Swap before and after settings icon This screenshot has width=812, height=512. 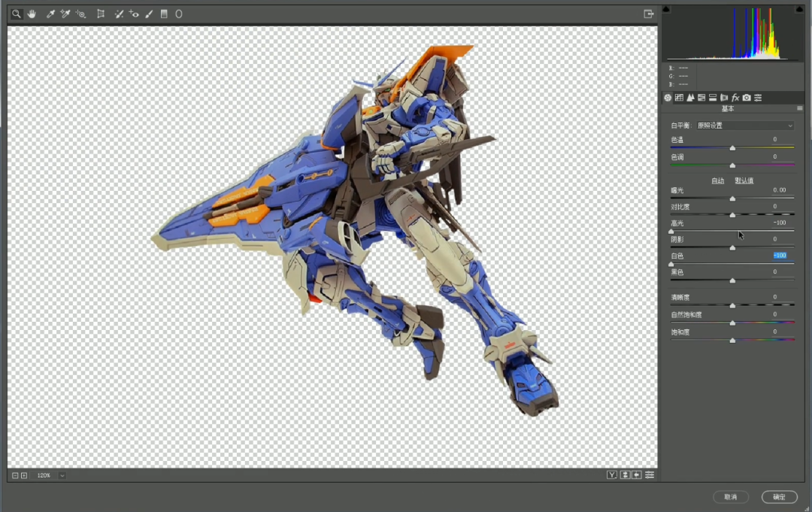pyautogui.click(x=625, y=474)
